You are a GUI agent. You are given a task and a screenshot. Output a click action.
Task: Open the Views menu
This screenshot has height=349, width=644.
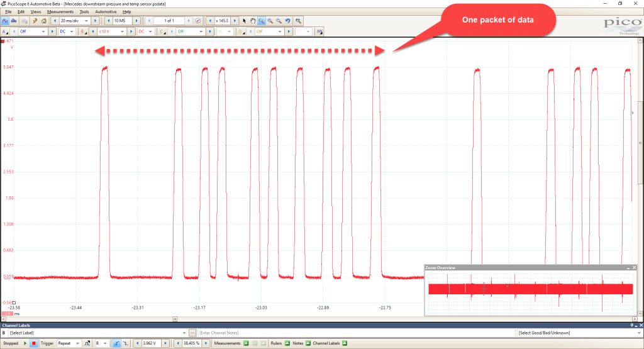pyautogui.click(x=36, y=12)
